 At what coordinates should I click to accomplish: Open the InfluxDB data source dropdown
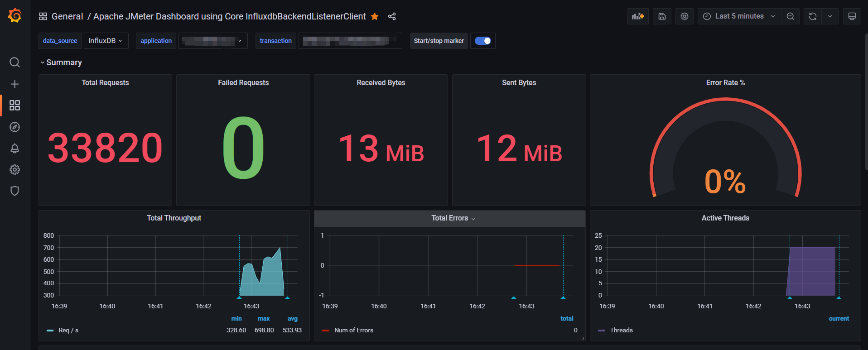click(106, 41)
